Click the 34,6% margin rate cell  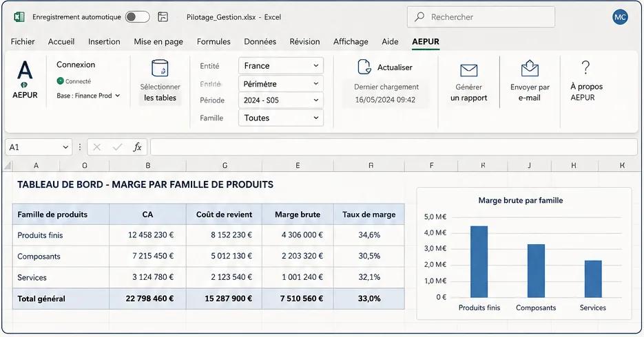point(369,235)
